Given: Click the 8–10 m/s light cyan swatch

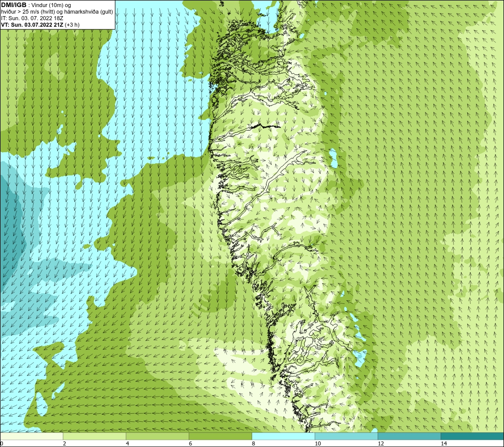Looking at the screenshot, I should 283,436.
